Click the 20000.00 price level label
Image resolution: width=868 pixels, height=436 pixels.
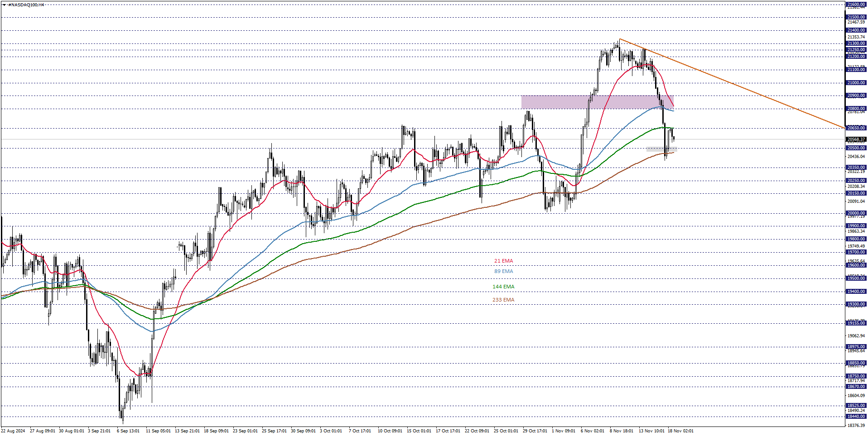[856, 213]
